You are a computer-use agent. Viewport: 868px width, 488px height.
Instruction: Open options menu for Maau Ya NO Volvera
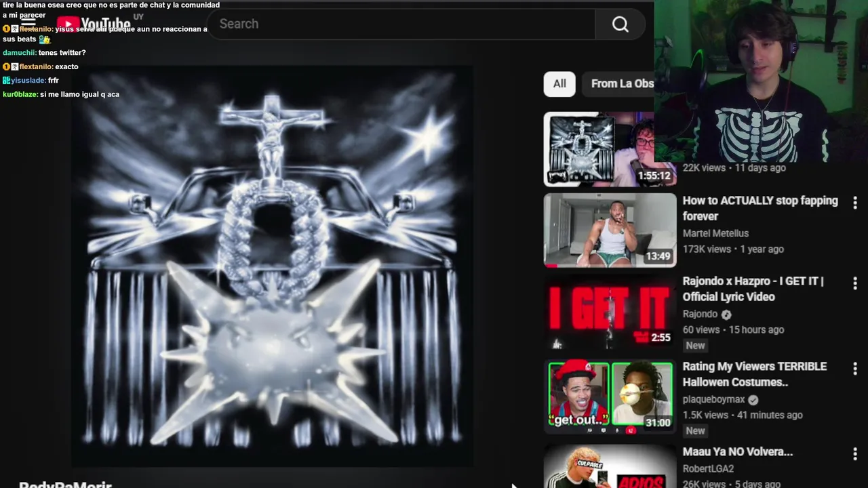pyautogui.click(x=855, y=453)
